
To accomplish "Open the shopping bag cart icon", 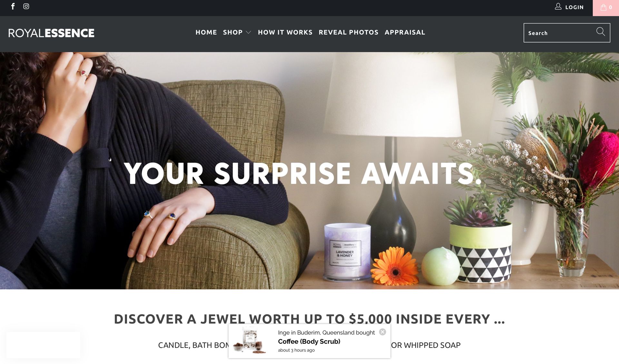I will [x=604, y=7].
